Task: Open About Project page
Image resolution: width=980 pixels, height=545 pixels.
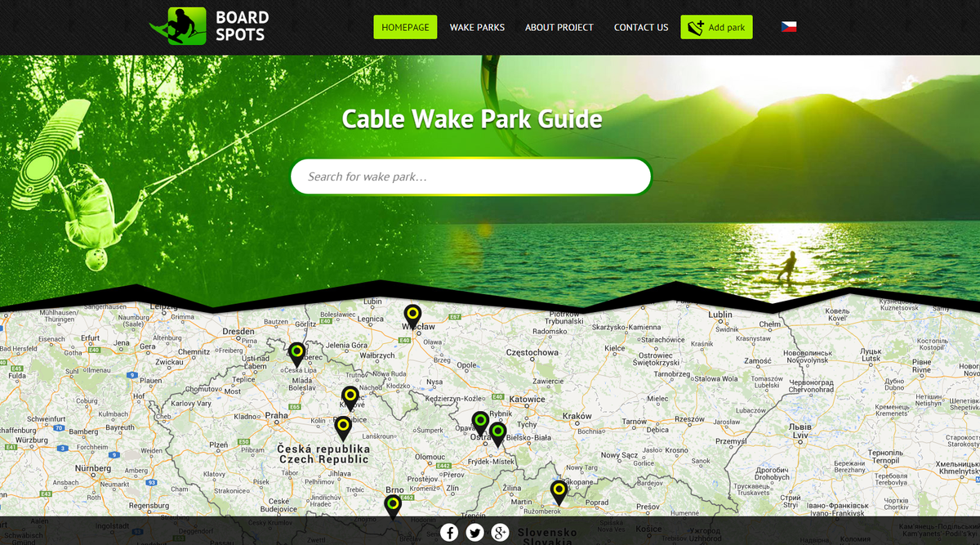Action: tap(559, 27)
